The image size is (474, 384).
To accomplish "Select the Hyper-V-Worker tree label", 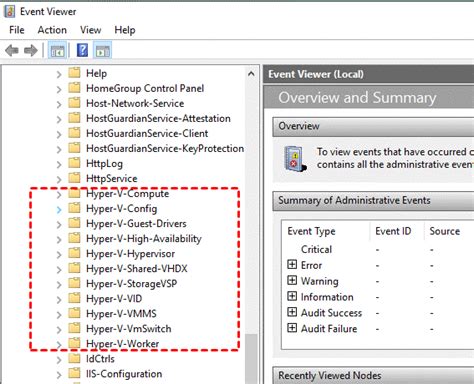I will (123, 344).
